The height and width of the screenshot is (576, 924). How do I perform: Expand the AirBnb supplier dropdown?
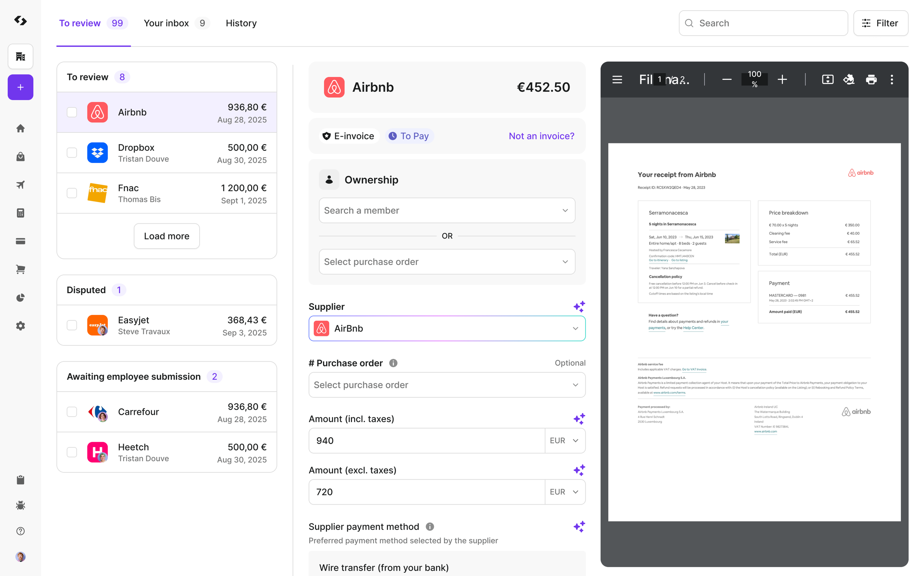pos(447,328)
